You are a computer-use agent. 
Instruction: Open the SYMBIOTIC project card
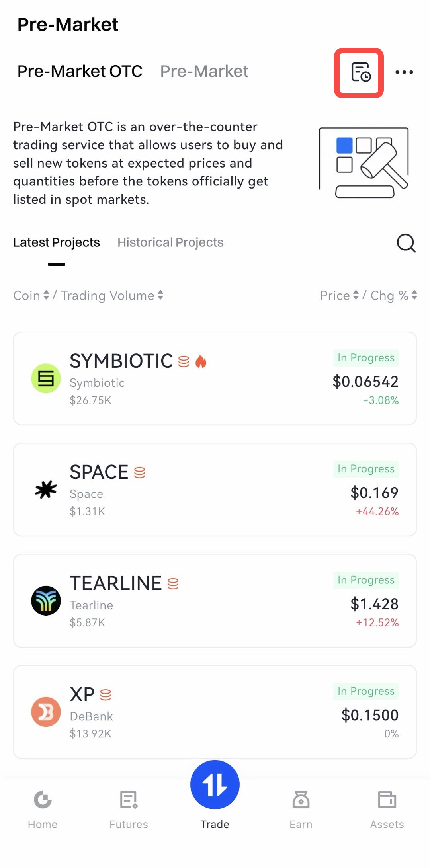[x=215, y=378]
